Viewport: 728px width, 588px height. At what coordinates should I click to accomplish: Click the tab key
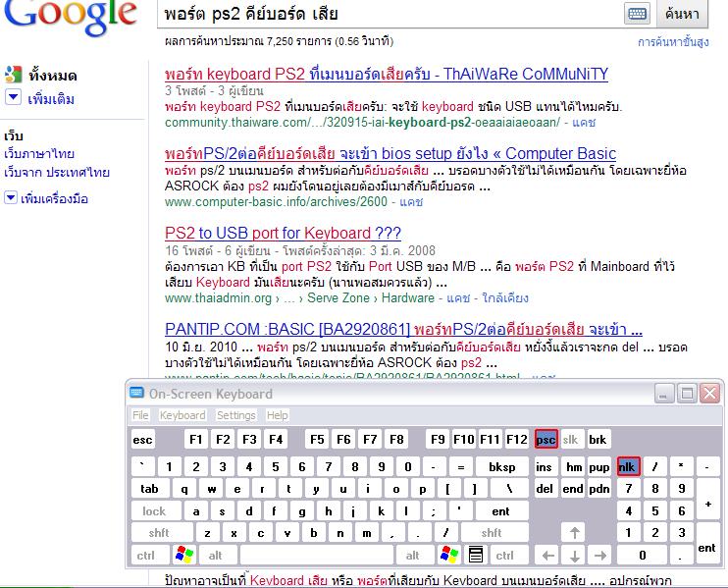click(x=149, y=489)
